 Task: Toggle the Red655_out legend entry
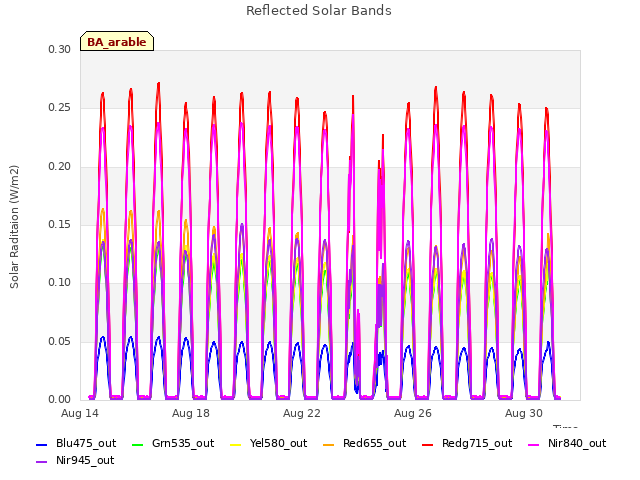pos(364,444)
